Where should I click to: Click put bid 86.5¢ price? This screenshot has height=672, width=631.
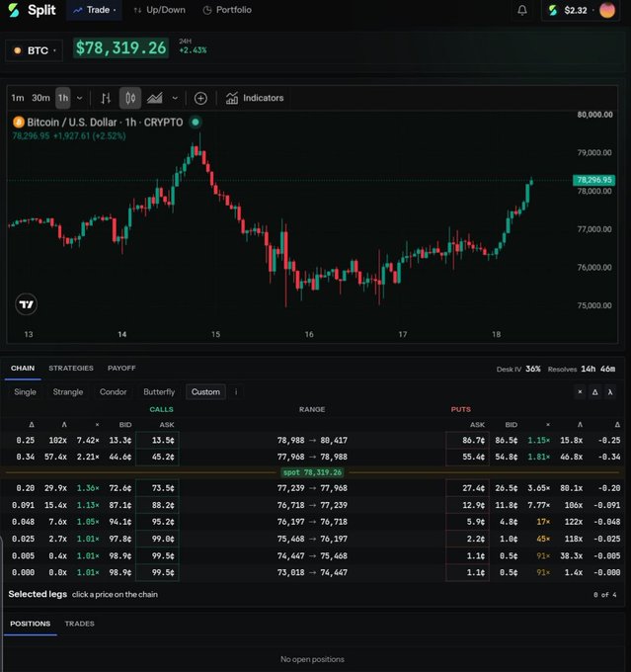(x=506, y=440)
